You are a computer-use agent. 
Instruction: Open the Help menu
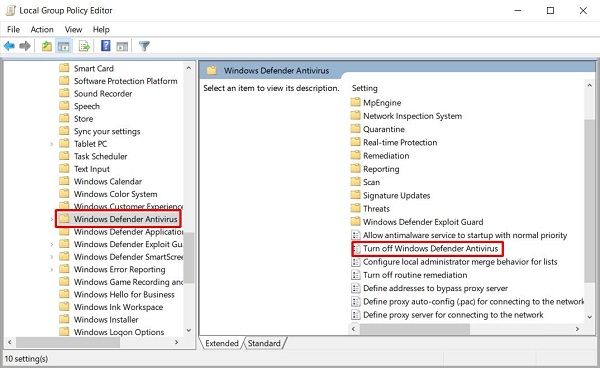tap(101, 29)
